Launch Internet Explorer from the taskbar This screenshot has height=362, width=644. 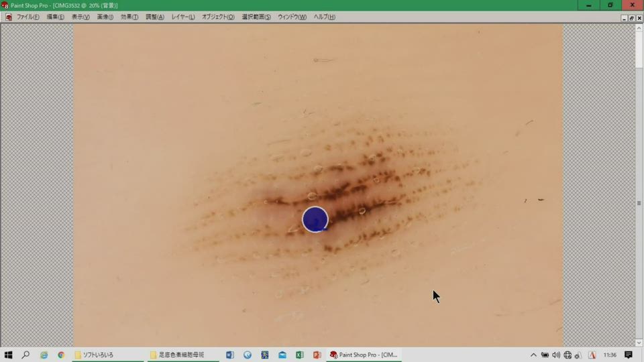tap(44, 355)
